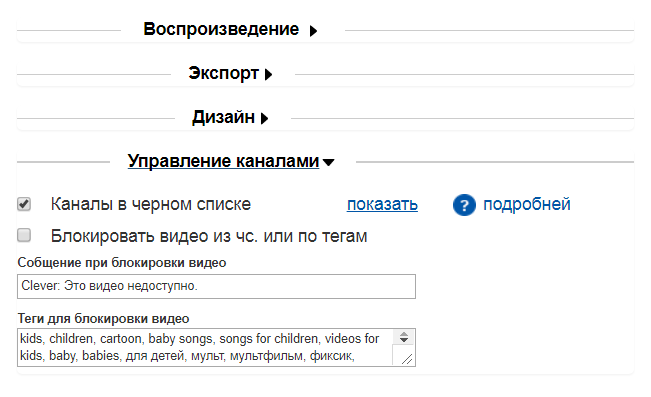
Task: Click the tags textarea scroll down arrow
Action: coord(404,340)
